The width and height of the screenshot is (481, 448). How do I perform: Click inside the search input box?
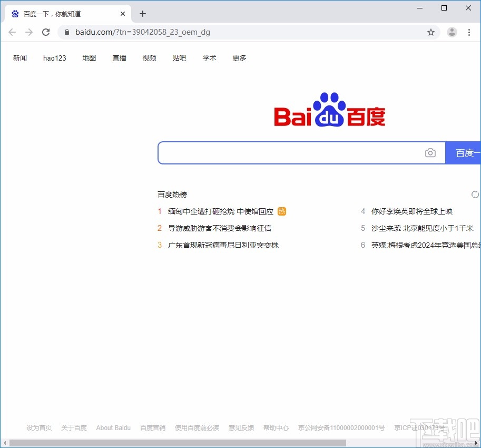click(x=290, y=153)
